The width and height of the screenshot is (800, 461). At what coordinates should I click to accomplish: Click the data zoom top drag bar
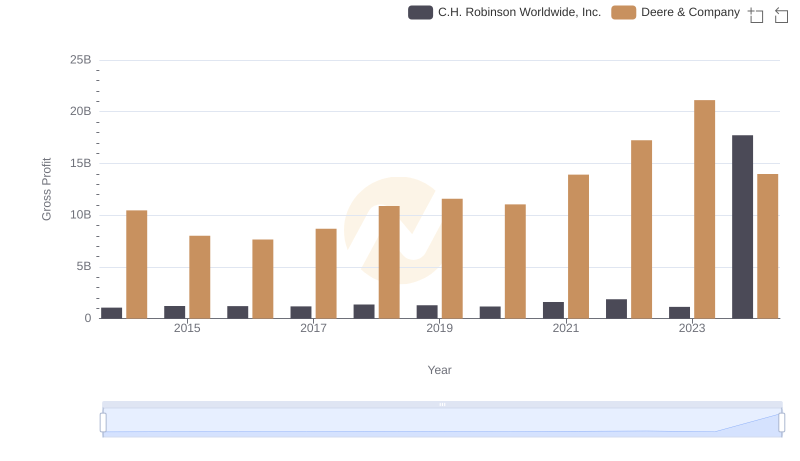coord(442,404)
